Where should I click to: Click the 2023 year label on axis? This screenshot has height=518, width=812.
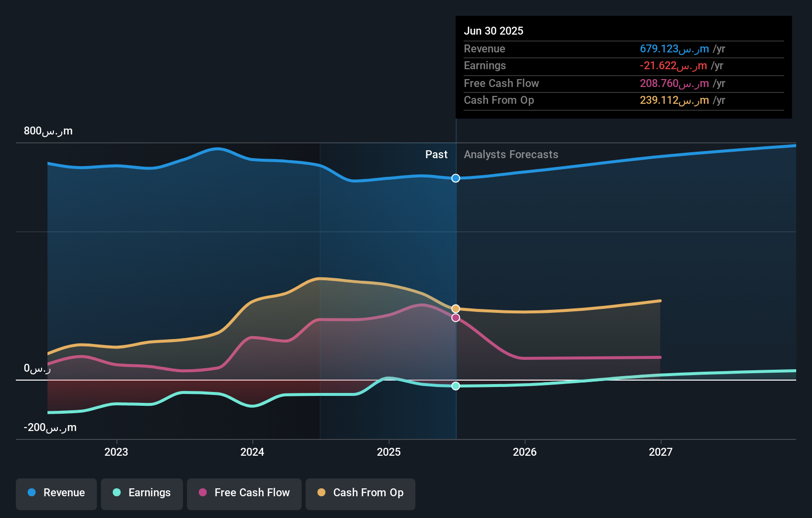click(116, 451)
